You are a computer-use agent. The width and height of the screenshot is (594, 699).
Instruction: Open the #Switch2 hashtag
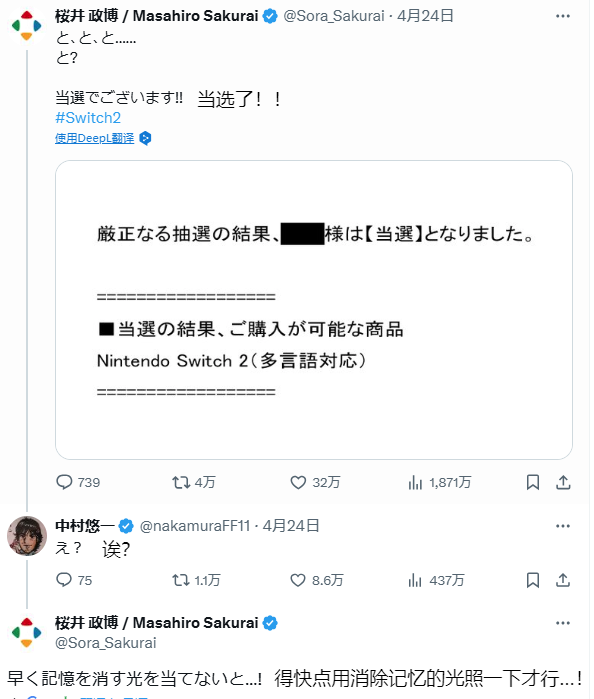pyautogui.click(x=88, y=118)
